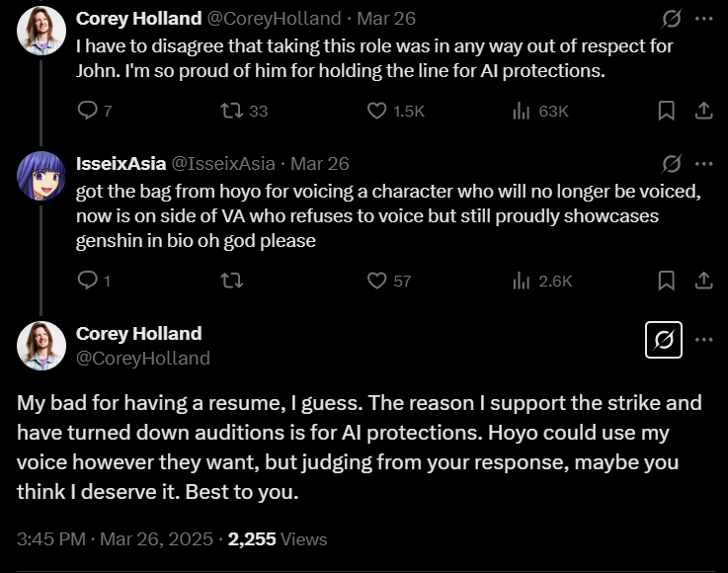728x573 pixels.
Task: View analytics showing 2.6K views
Action: pyautogui.click(x=542, y=281)
